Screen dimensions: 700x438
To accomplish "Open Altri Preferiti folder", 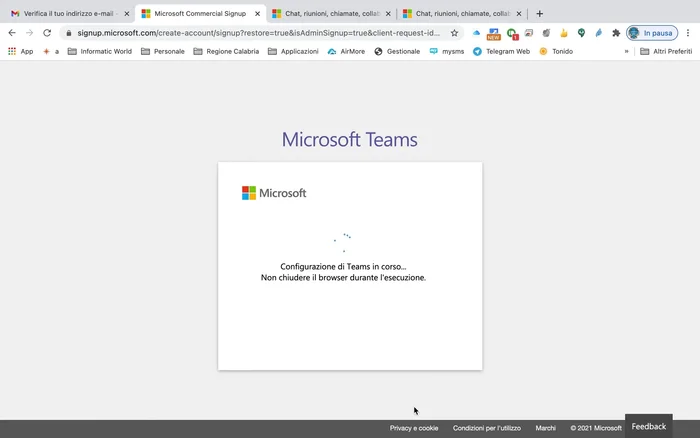I will click(666, 51).
